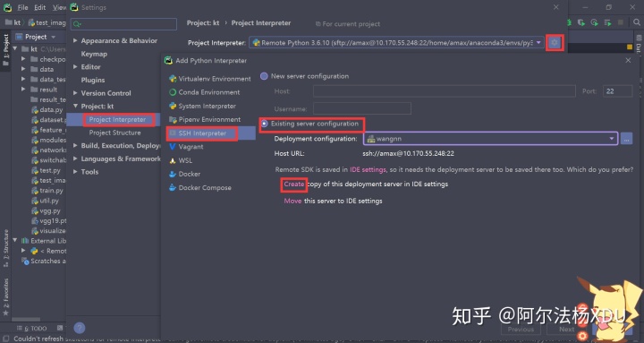This screenshot has width=644, height=343.
Task: Open the 2: Favorites tool window tab
Action: pyautogui.click(x=5, y=297)
